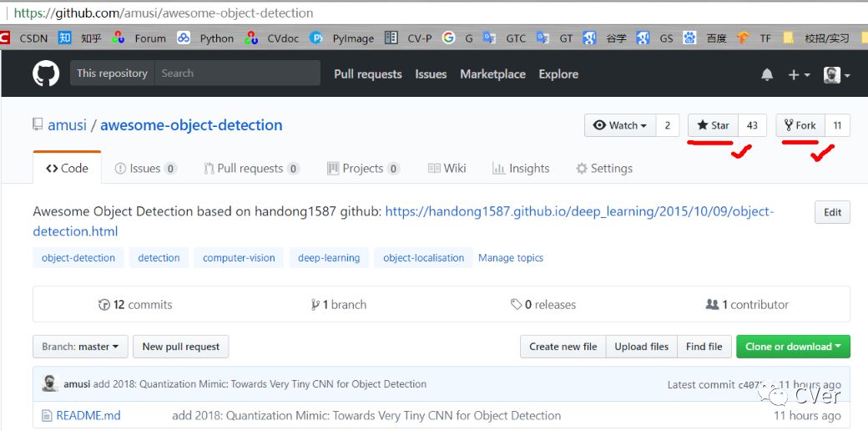Open the Watch dropdown
The image size is (868, 431).
tap(620, 126)
